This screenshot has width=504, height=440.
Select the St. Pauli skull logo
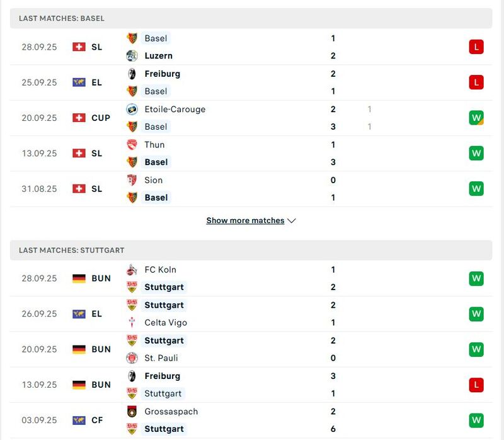pos(132,357)
